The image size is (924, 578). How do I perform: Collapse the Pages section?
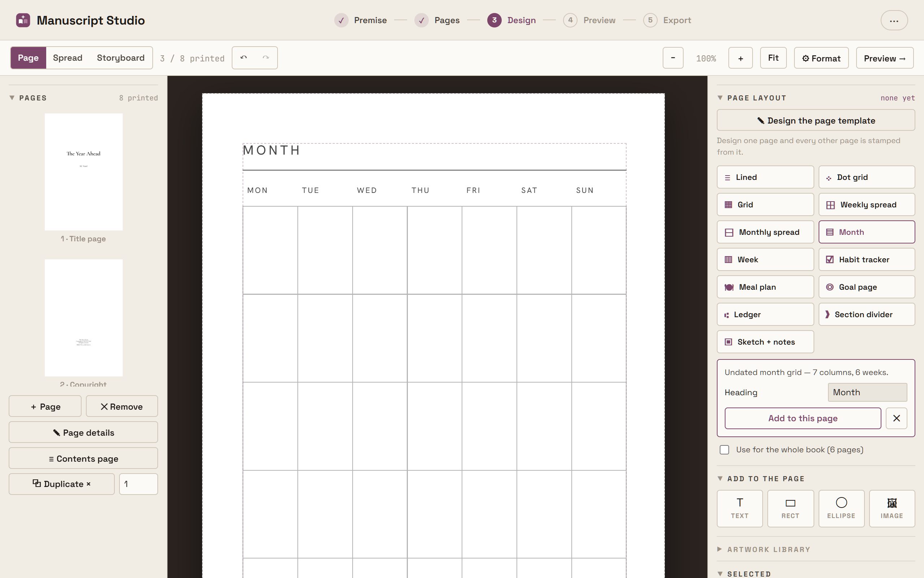(x=12, y=98)
